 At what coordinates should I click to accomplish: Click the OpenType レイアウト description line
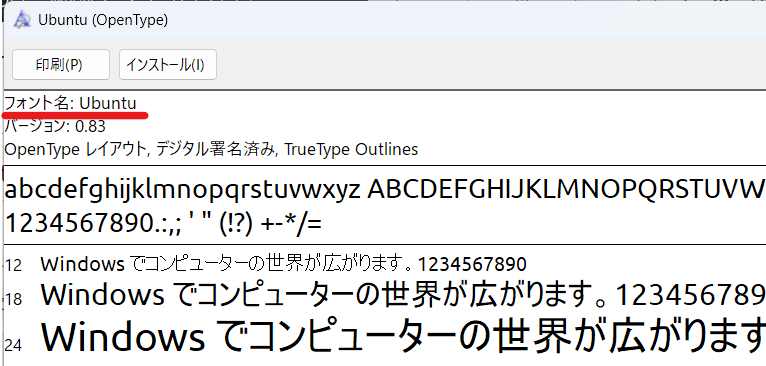pos(211,149)
